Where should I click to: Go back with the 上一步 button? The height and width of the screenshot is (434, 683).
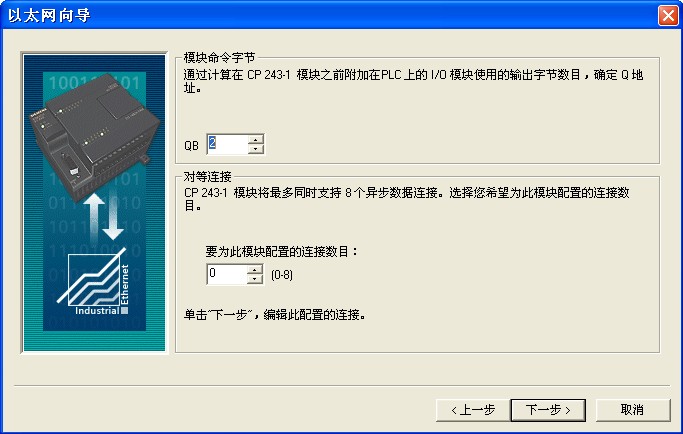(473, 410)
